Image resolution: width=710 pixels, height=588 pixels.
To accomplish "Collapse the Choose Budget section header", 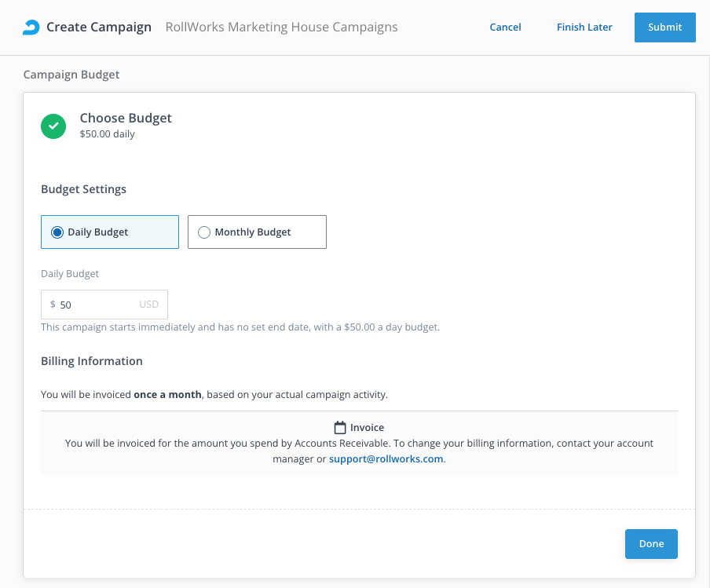I will pyautogui.click(x=126, y=119).
